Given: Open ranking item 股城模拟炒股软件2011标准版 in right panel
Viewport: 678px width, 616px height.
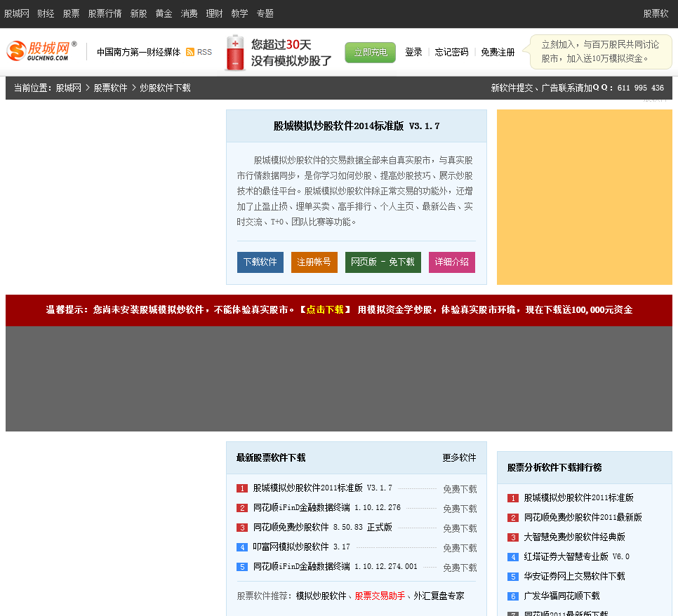Looking at the screenshot, I should pos(578,498).
